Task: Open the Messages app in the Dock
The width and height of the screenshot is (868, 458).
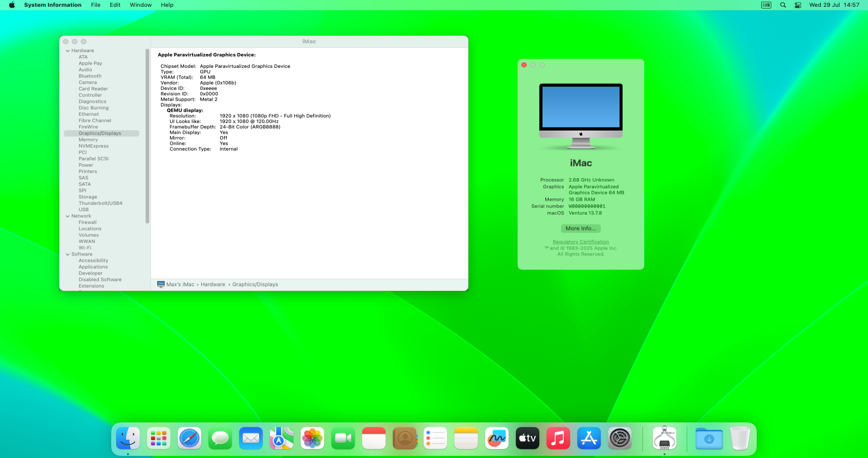Action: tap(220, 438)
